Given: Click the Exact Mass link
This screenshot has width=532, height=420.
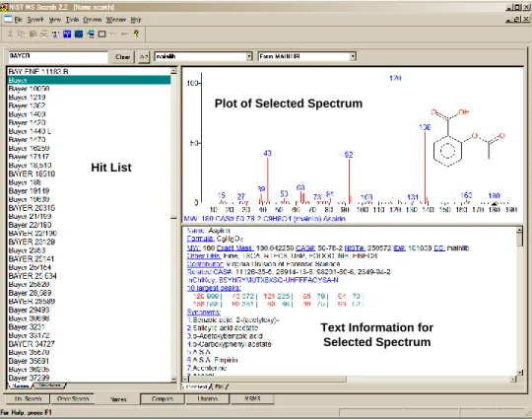Looking at the screenshot, I should point(234,248).
